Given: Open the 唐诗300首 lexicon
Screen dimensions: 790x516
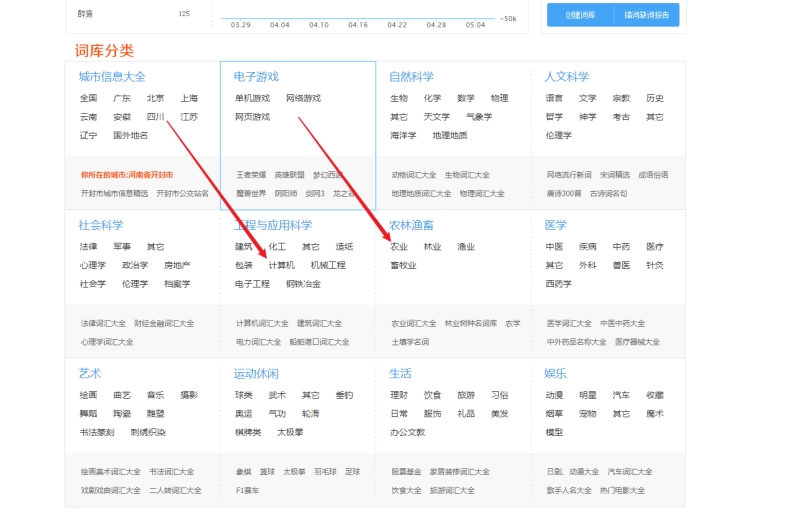Looking at the screenshot, I should [564, 194].
